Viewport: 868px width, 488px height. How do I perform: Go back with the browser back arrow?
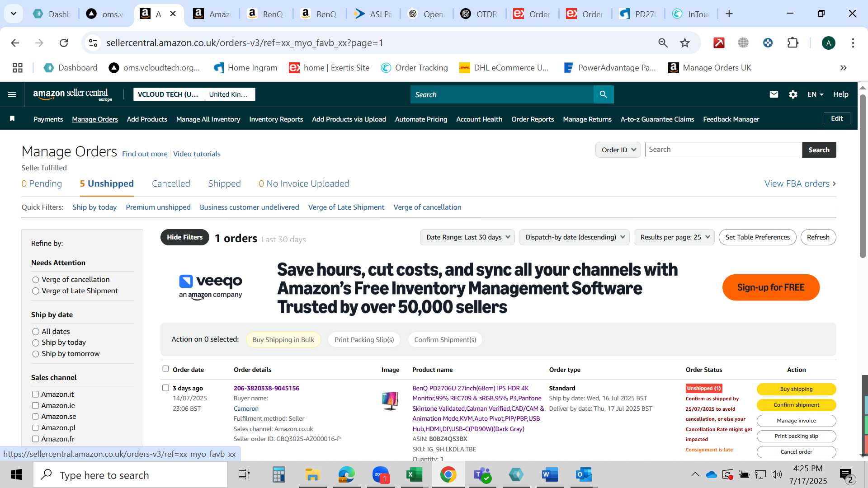(x=15, y=43)
